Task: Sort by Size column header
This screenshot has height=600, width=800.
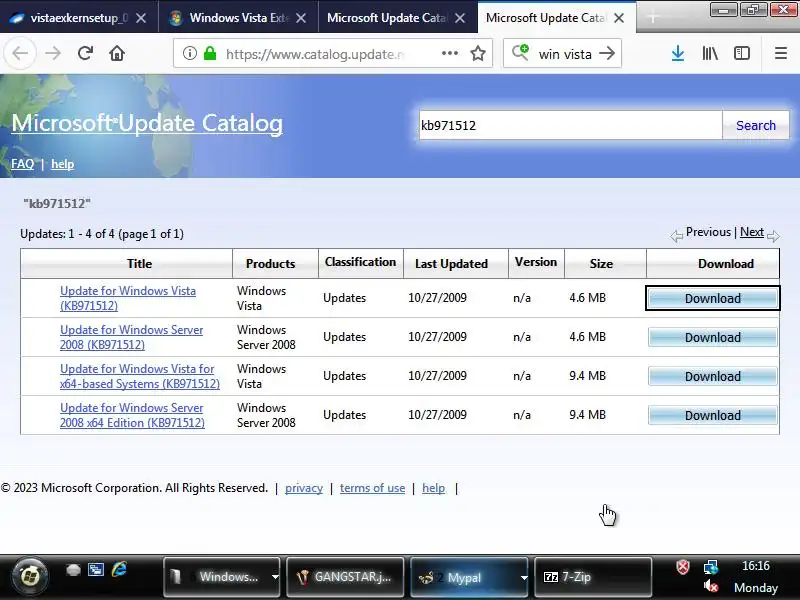Action: [601, 263]
